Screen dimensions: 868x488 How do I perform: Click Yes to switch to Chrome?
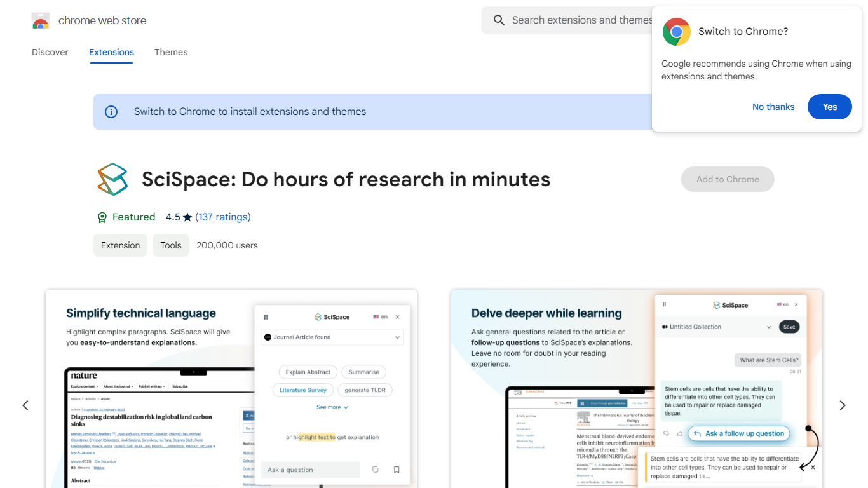pos(829,107)
